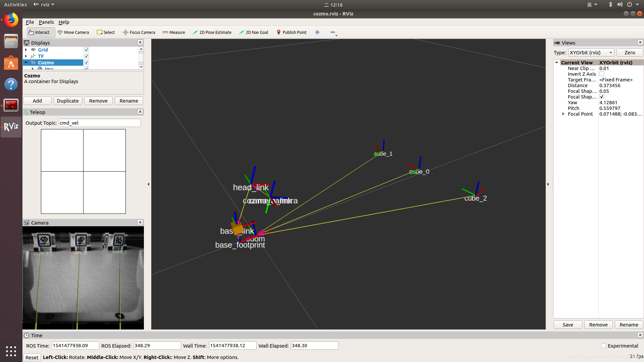
Task: Expand the Grid display tree item
Action: 26,50
